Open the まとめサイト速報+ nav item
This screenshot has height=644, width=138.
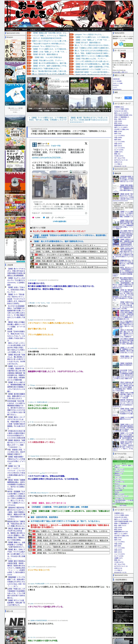coord(99,30)
